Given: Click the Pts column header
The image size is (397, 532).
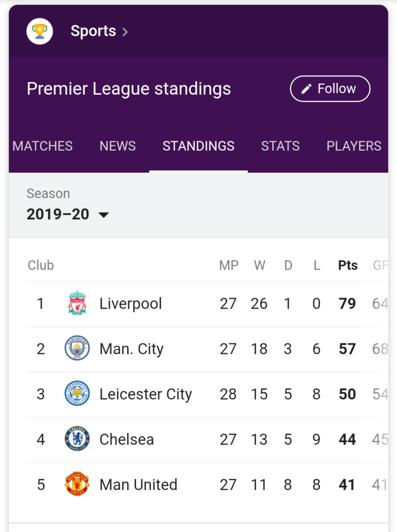Looking at the screenshot, I should 348,265.
